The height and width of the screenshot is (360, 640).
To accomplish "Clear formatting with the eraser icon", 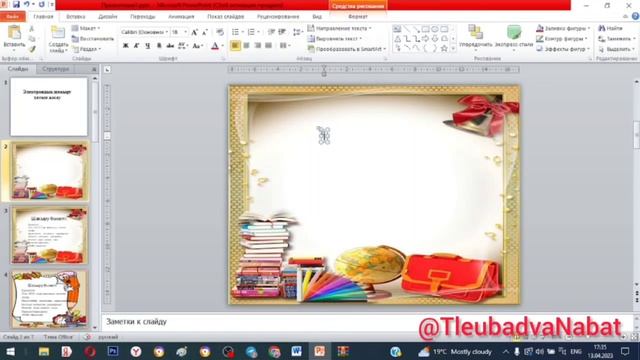I will 220,32.
